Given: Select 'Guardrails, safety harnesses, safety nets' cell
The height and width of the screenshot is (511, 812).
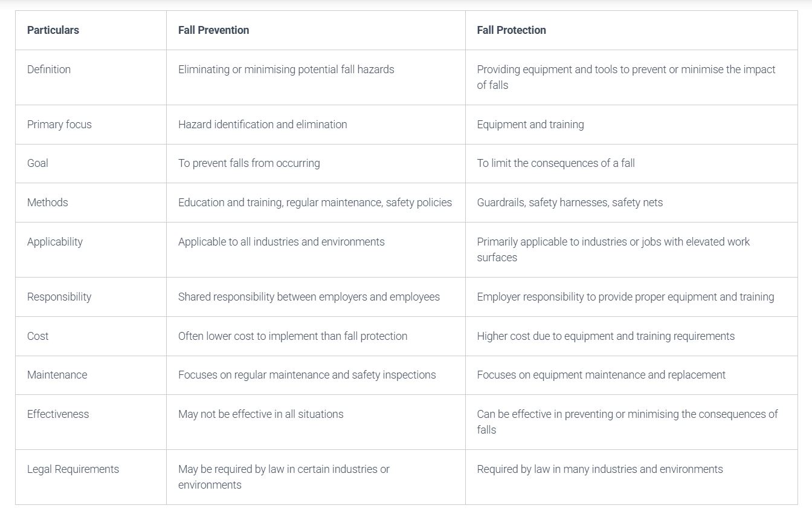Looking at the screenshot, I should (x=569, y=203).
